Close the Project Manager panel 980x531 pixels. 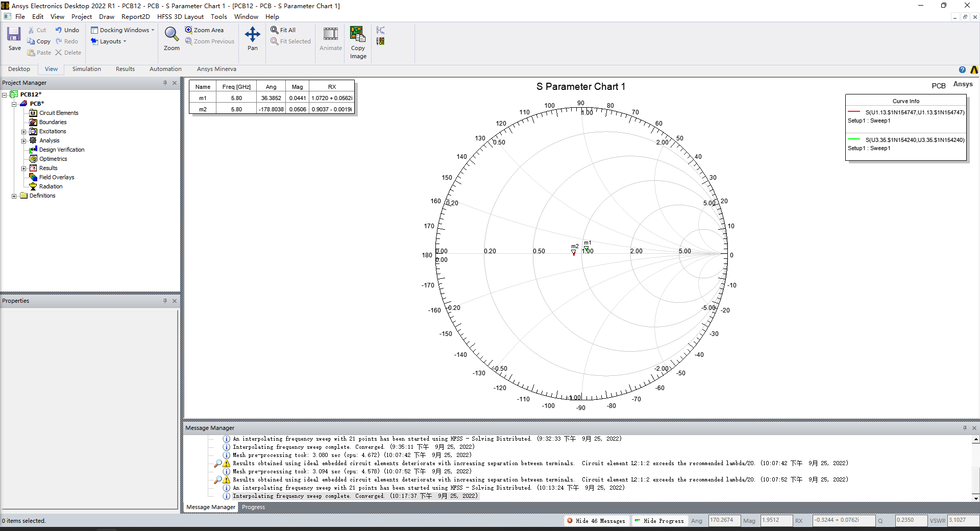175,83
